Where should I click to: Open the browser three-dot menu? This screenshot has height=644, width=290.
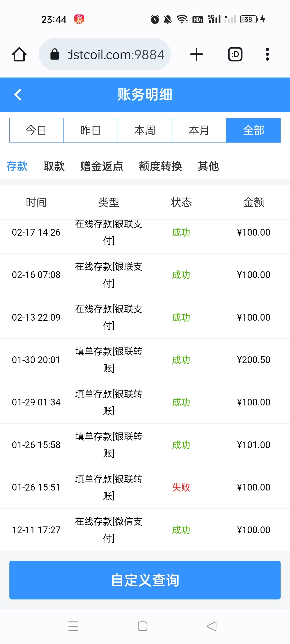pyautogui.click(x=267, y=54)
